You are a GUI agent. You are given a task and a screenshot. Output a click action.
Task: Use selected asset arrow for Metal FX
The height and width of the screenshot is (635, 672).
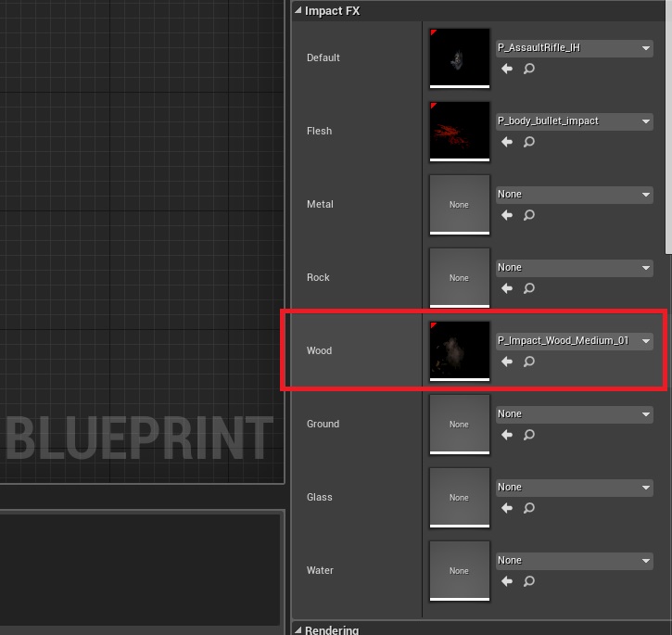click(x=507, y=215)
